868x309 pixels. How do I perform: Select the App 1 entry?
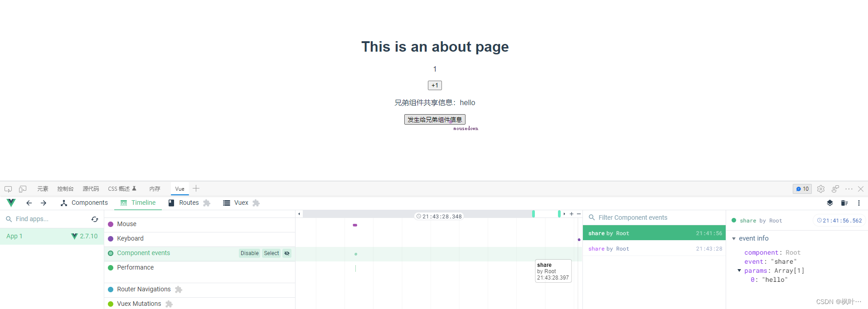[52, 236]
